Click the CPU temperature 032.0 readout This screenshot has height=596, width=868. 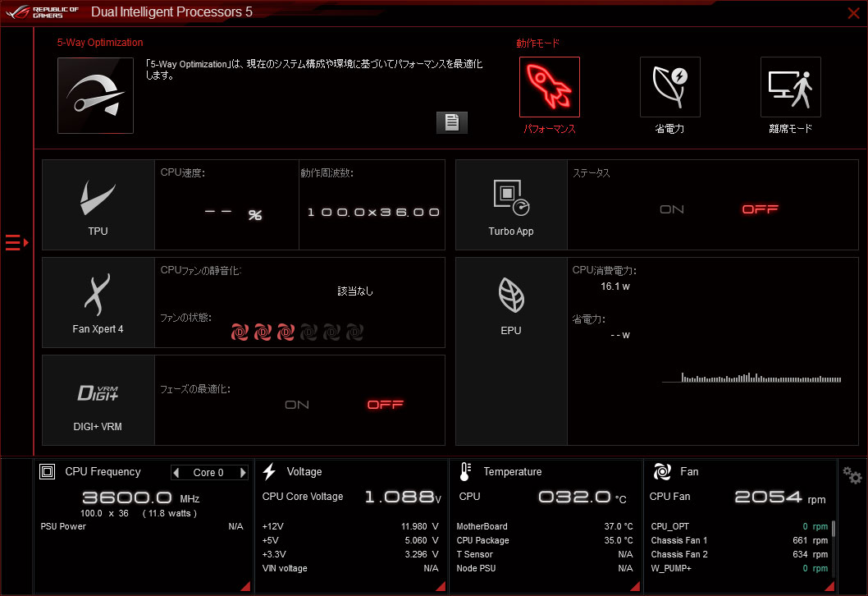click(582, 497)
